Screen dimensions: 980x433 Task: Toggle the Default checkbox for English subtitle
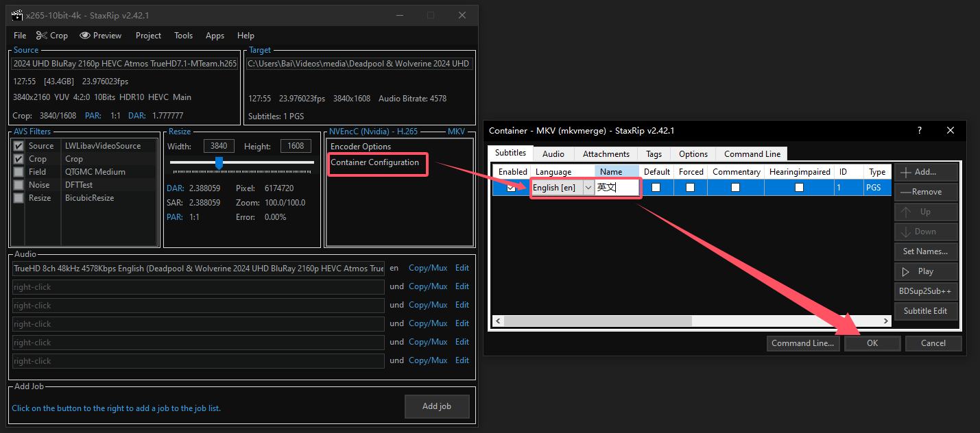[x=656, y=188]
